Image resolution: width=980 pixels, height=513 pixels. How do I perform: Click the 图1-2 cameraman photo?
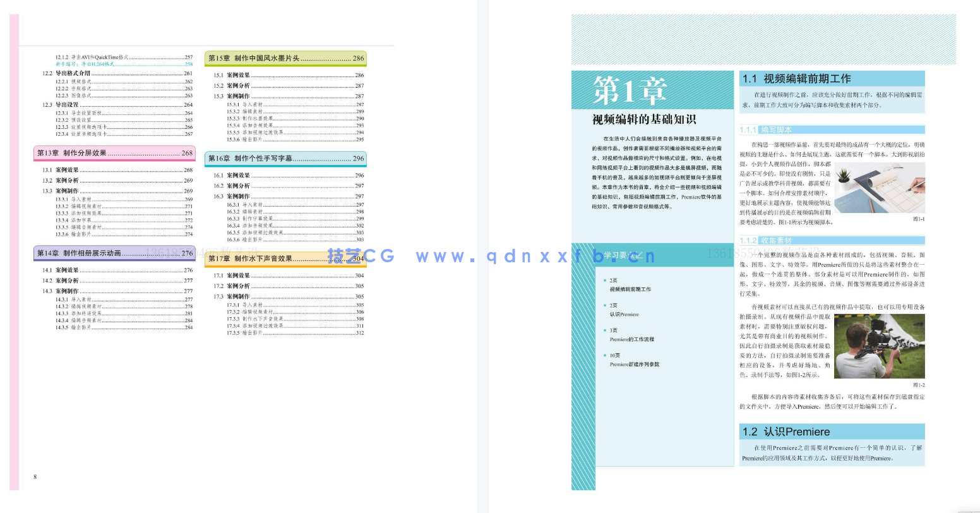tap(880, 346)
